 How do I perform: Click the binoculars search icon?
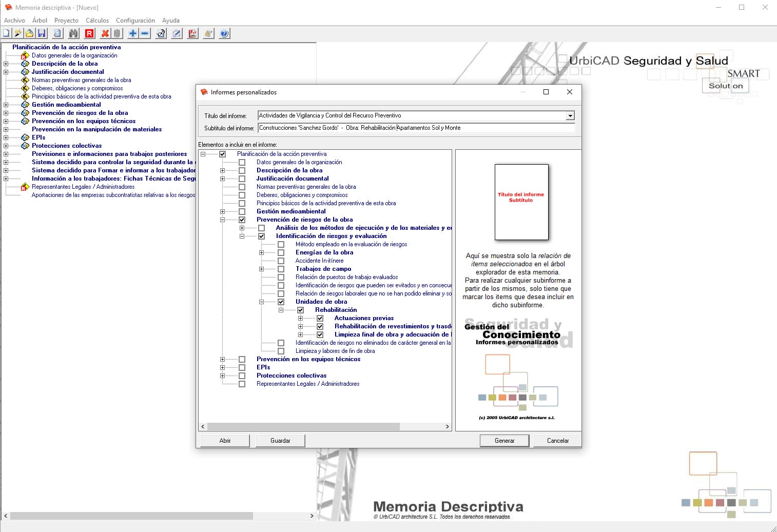click(x=73, y=33)
